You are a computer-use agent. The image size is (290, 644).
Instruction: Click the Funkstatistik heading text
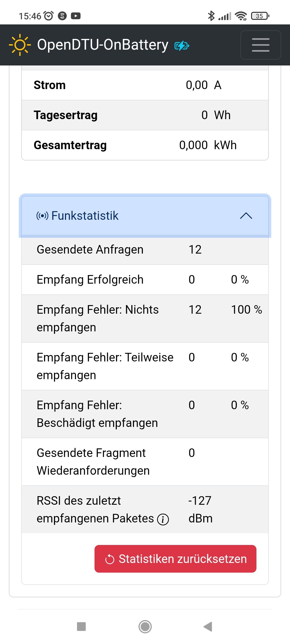[85, 216]
